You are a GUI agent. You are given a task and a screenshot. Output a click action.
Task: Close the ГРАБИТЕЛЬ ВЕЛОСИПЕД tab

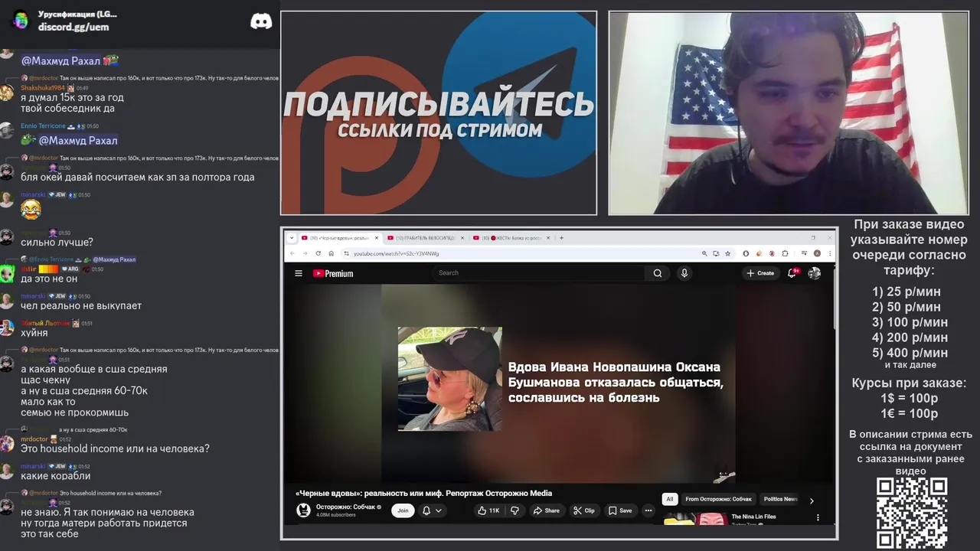(462, 238)
